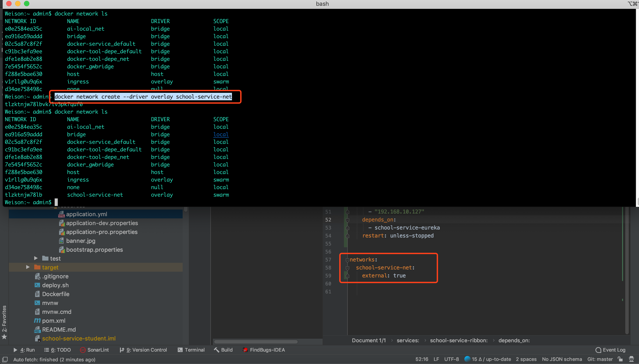Image resolution: width=639 pixels, height=364 pixels.
Task: Open the Build tool window
Action: (x=224, y=350)
